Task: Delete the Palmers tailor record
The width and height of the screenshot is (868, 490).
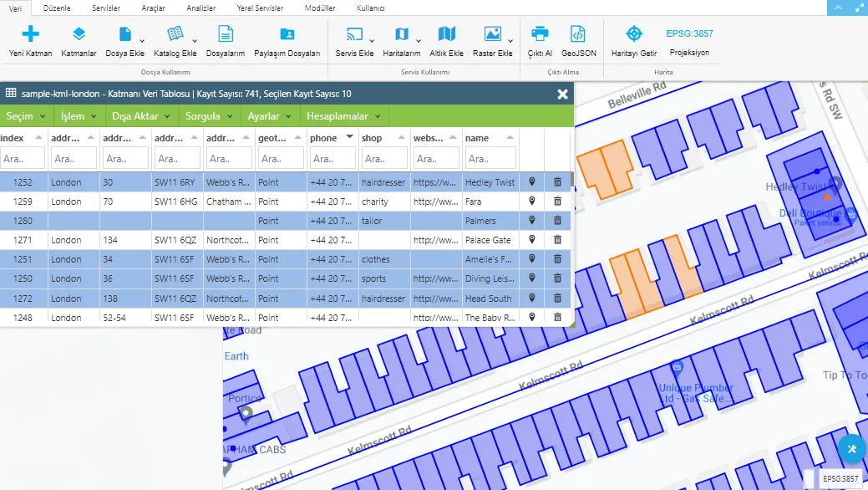Action: coord(557,221)
